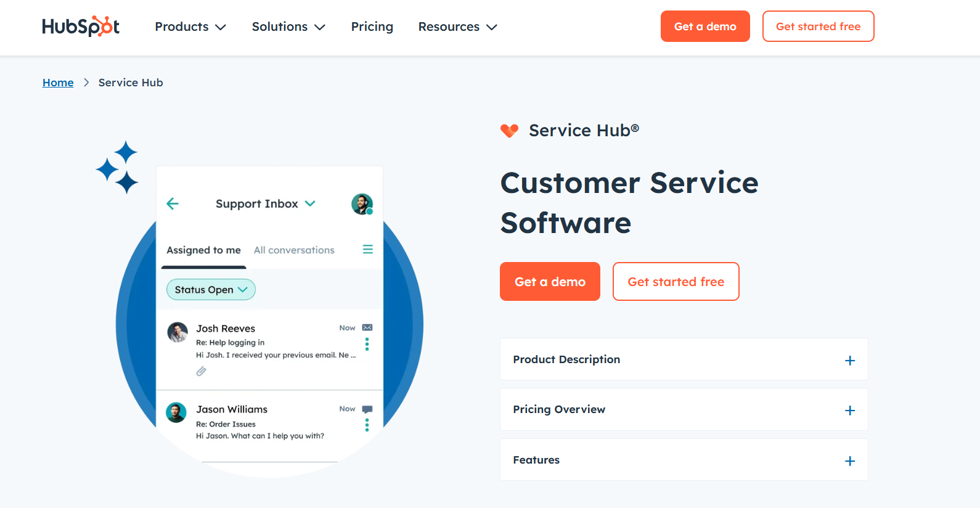Expand the Product Description section
The image size is (980, 508).
click(x=684, y=359)
